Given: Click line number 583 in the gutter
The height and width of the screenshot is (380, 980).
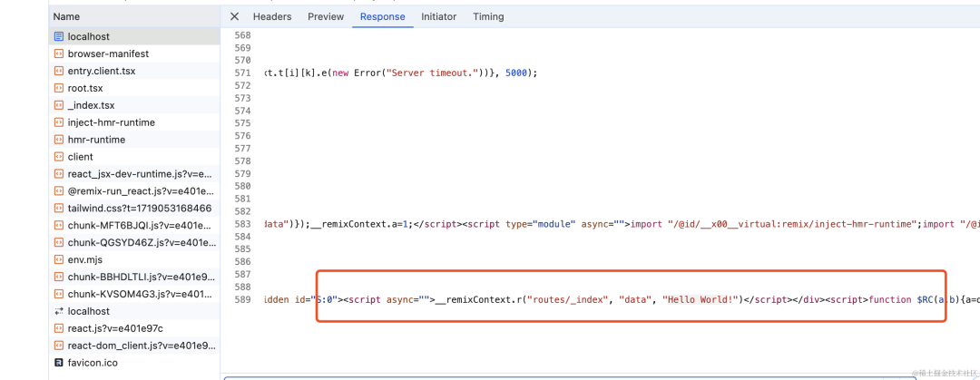Looking at the screenshot, I should [x=242, y=224].
